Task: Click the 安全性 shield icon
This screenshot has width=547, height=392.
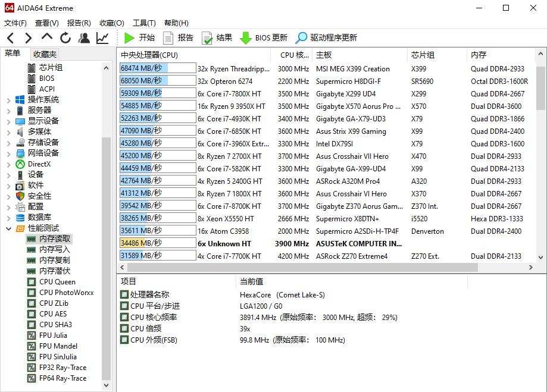Action: pos(20,196)
